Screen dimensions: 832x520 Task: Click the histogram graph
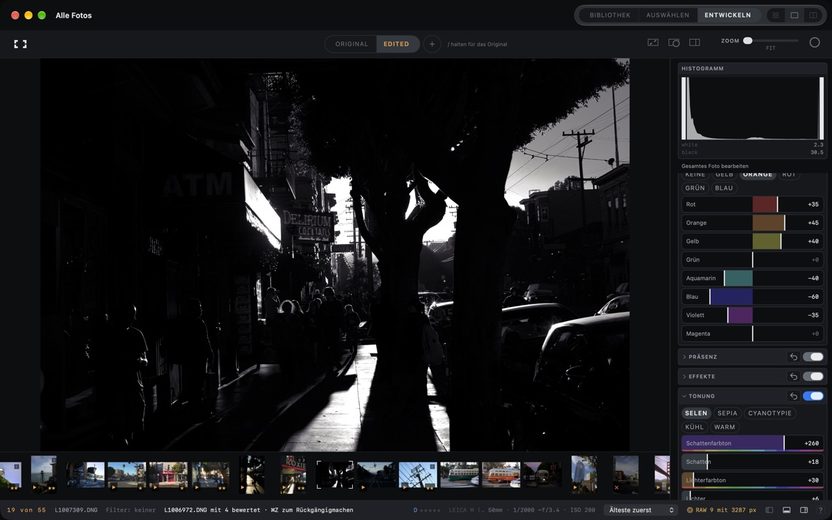pos(752,108)
